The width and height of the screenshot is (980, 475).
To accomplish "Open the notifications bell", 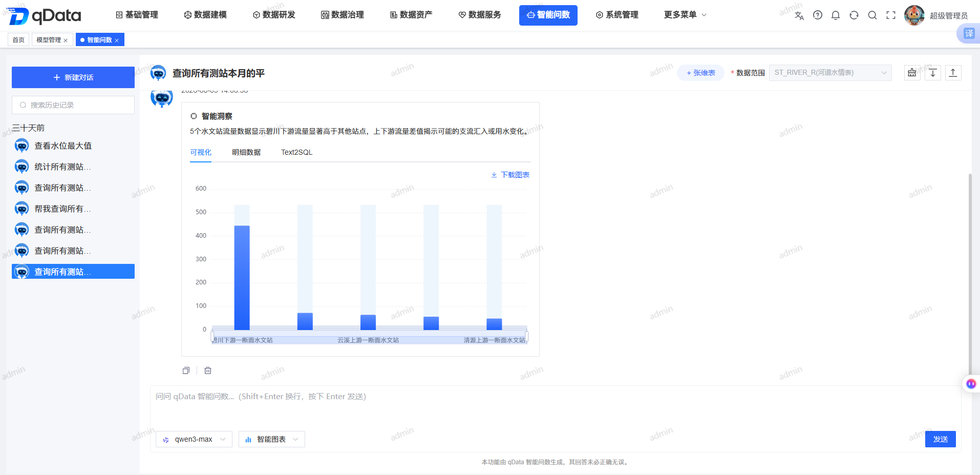I will 836,15.
